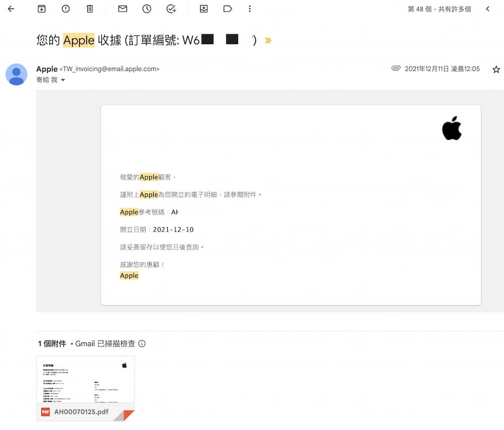The width and height of the screenshot is (504, 430).
Task: Click the 1 個附件 attachment count label
Action: 52,344
